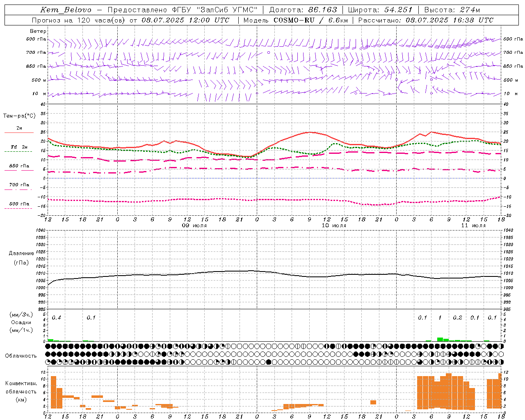Select the 'Прогноз на 120 часа(ов)' forecast text
The width and height of the screenshot is (525, 420).
pos(79,20)
